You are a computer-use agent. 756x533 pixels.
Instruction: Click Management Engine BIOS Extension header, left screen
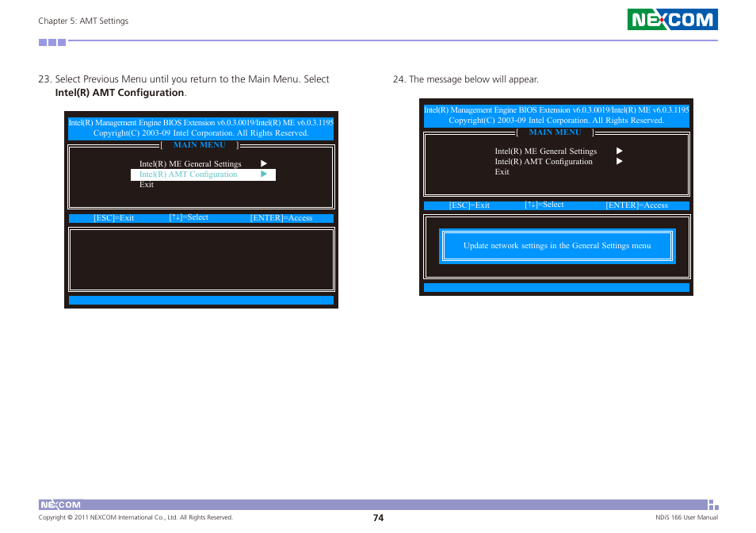(201, 123)
